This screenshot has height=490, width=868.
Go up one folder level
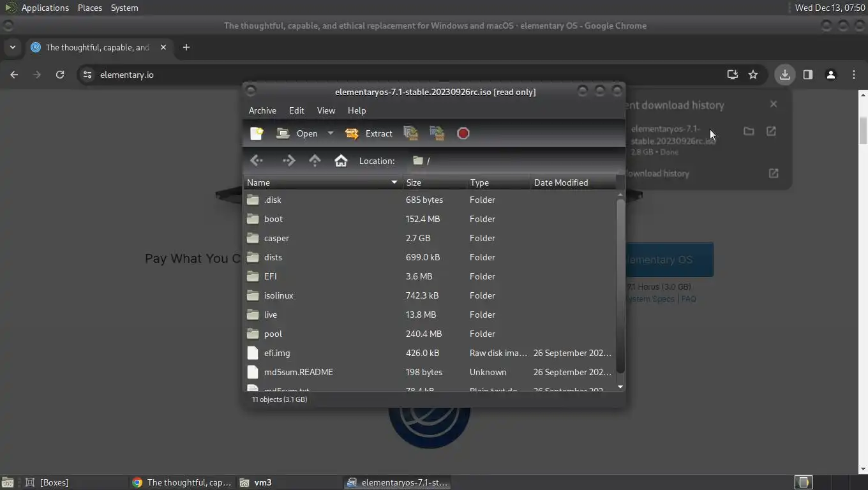[315, 161]
